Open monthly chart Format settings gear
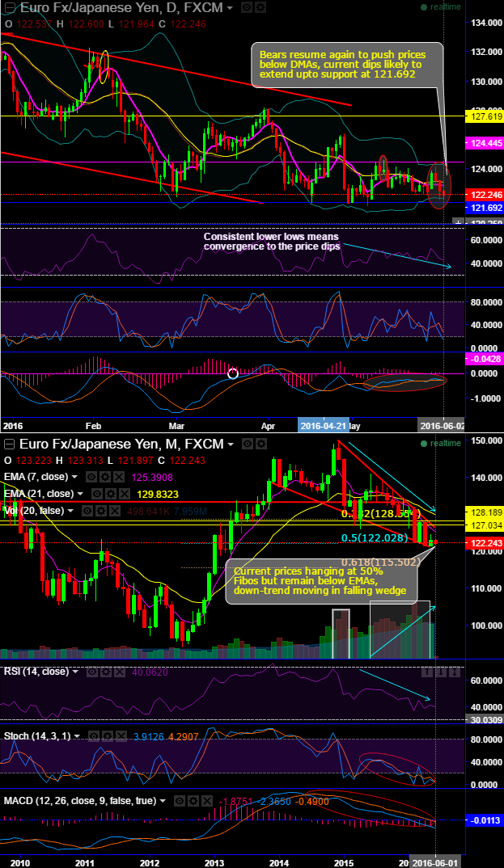504x868 pixels. tap(261, 444)
